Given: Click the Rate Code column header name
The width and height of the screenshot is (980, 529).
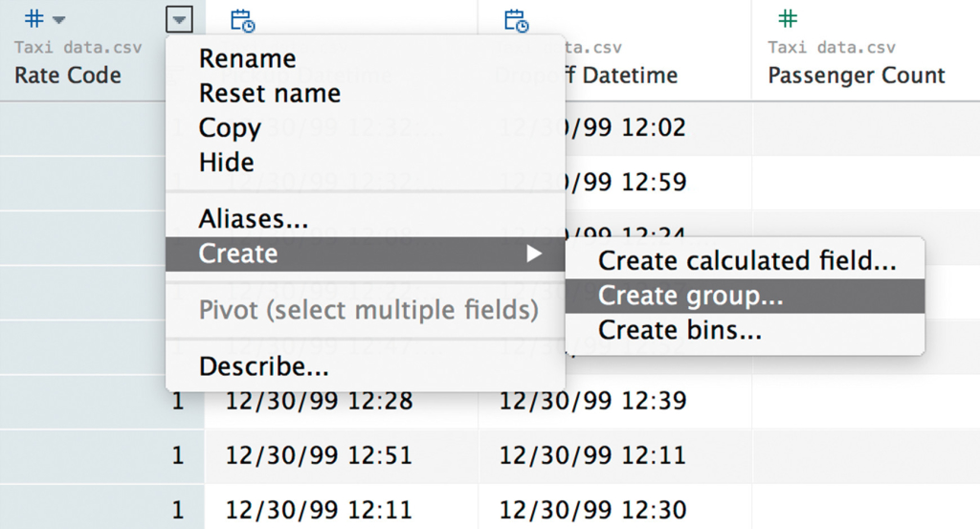Looking at the screenshot, I should tap(68, 76).
